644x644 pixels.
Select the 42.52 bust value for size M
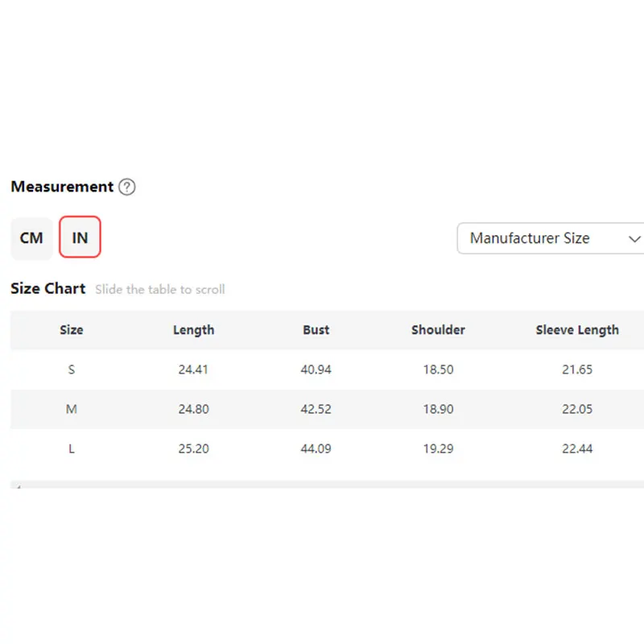coord(316,409)
